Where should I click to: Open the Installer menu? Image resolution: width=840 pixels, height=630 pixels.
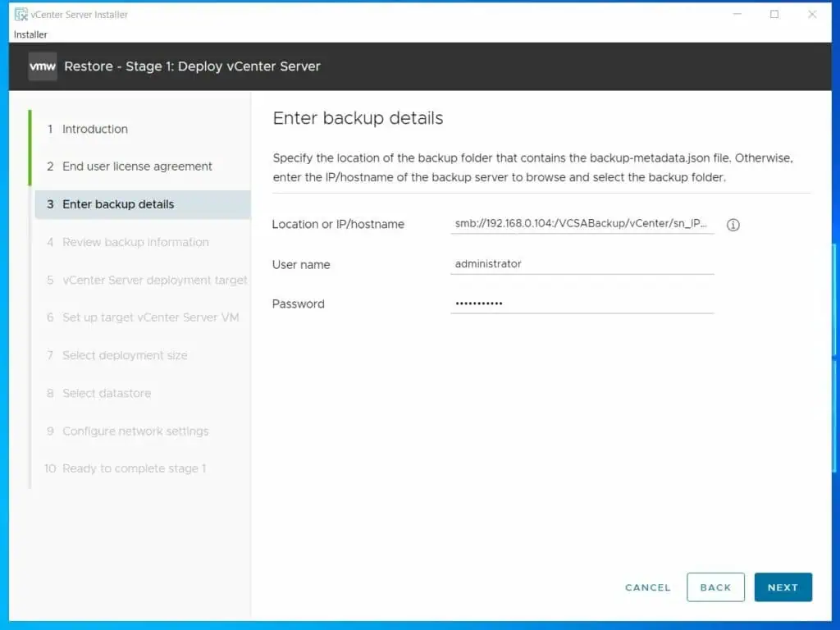(30, 34)
